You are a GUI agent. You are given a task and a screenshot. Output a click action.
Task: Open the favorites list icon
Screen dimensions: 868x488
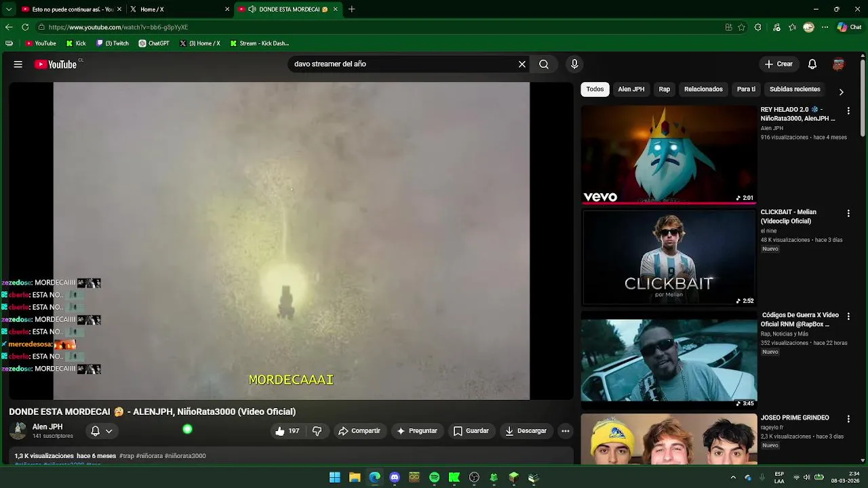click(x=793, y=27)
